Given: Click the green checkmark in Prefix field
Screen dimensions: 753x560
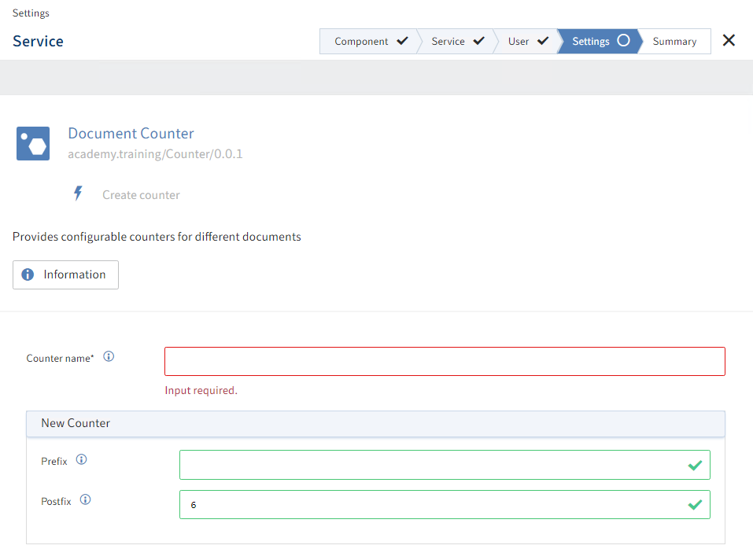Looking at the screenshot, I should click(694, 466).
